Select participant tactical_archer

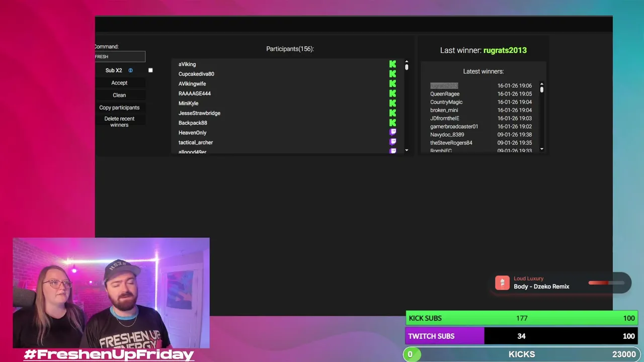click(x=196, y=143)
